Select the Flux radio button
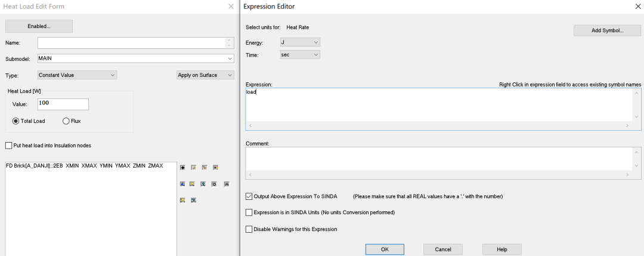The image size is (644, 256). (x=66, y=121)
